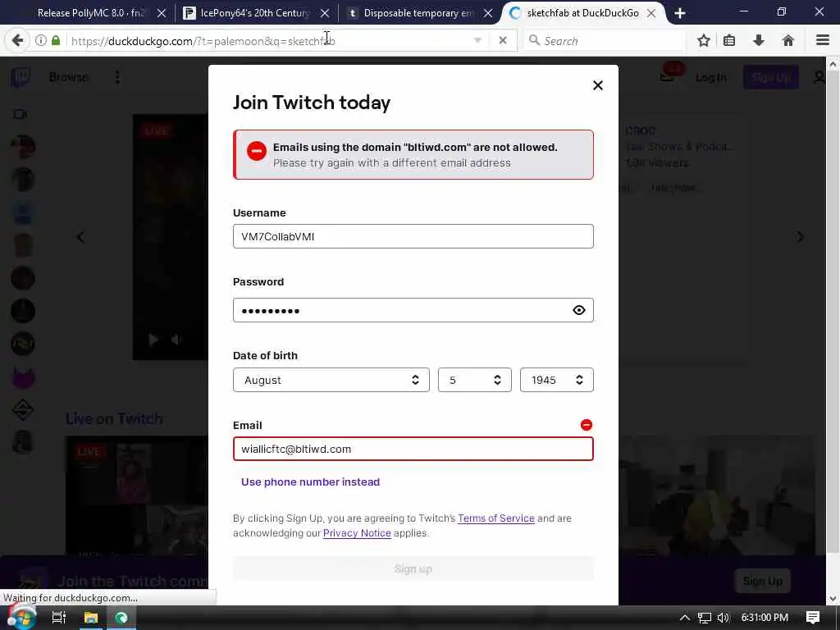840x630 pixels.
Task: Select the sketchfab at DuckDuckGo tab
Action: 582,13
